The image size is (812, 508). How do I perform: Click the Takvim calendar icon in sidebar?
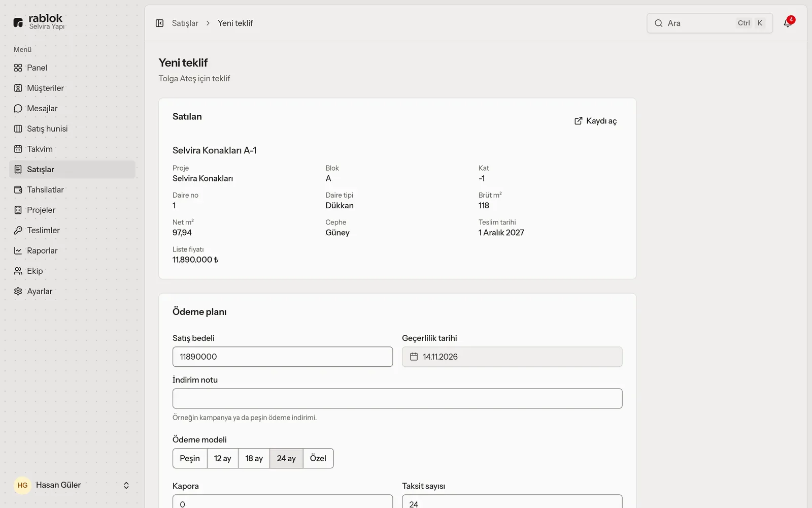tap(18, 149)
